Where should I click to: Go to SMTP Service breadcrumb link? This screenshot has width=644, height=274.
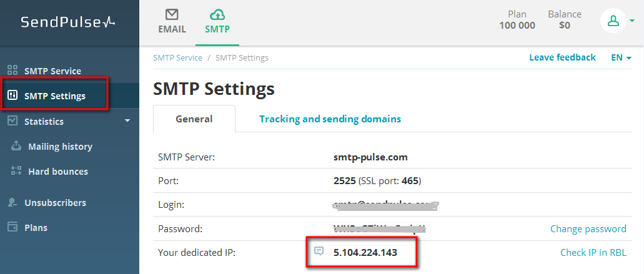point(178,58)
